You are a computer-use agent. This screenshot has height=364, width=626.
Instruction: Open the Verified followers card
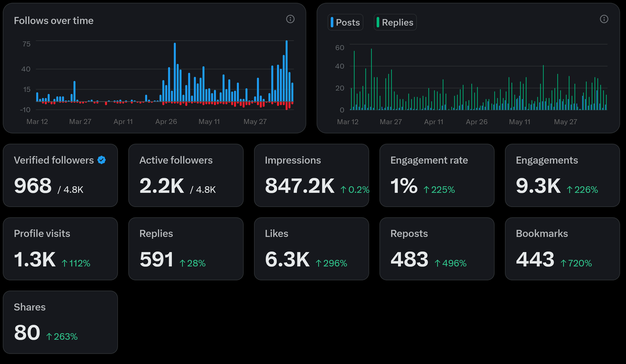(61, 175)
